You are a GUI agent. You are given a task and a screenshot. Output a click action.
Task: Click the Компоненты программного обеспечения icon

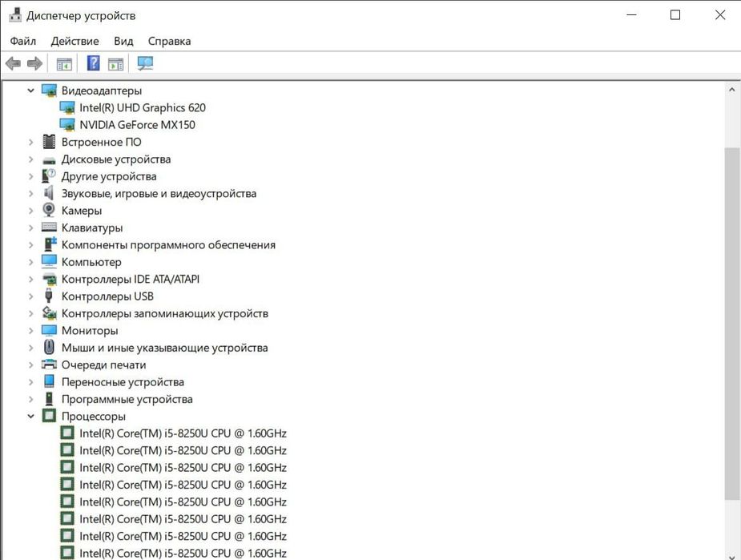50,244
